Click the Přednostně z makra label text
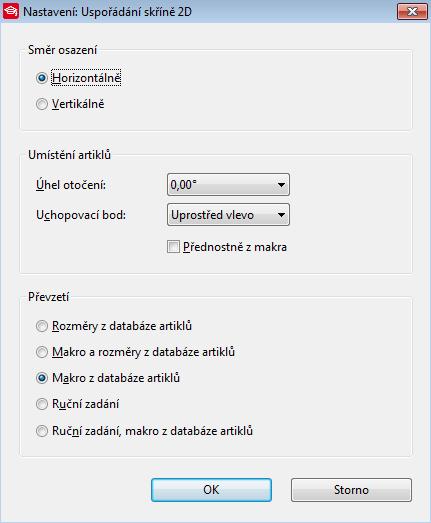Viewport: 431px width, 523px height. pos(235,247)
